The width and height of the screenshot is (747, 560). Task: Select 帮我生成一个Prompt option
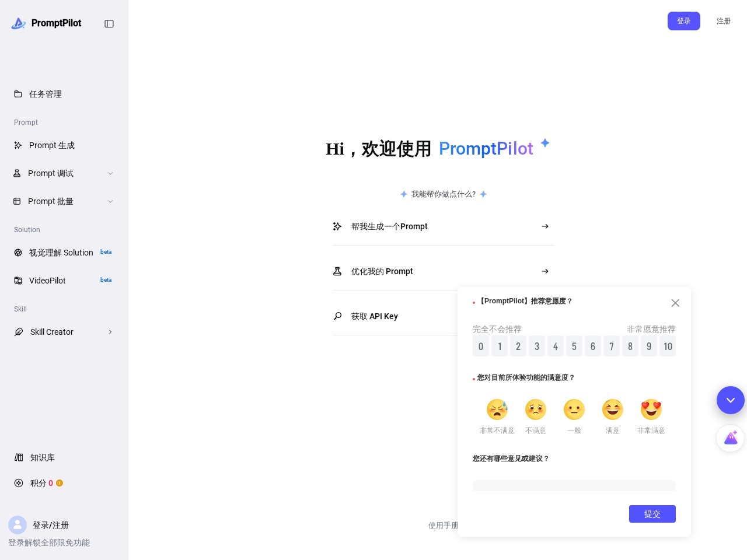[x=444, y=226]
